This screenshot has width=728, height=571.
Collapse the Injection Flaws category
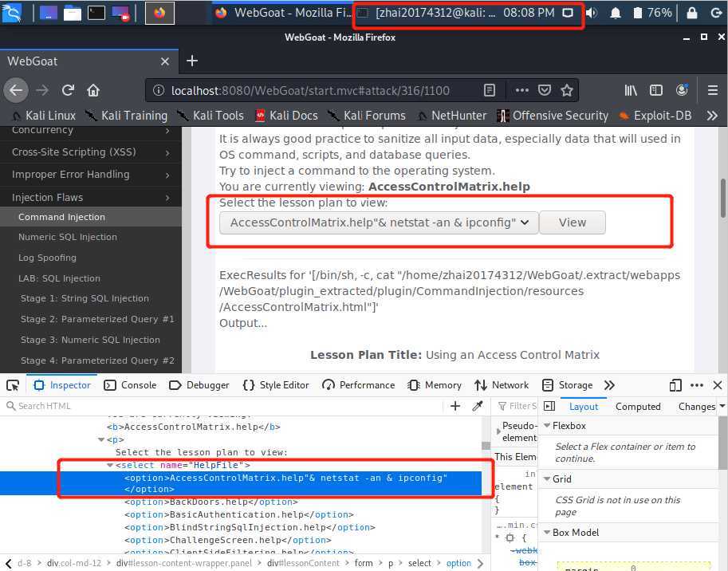[x=91, y=197]
